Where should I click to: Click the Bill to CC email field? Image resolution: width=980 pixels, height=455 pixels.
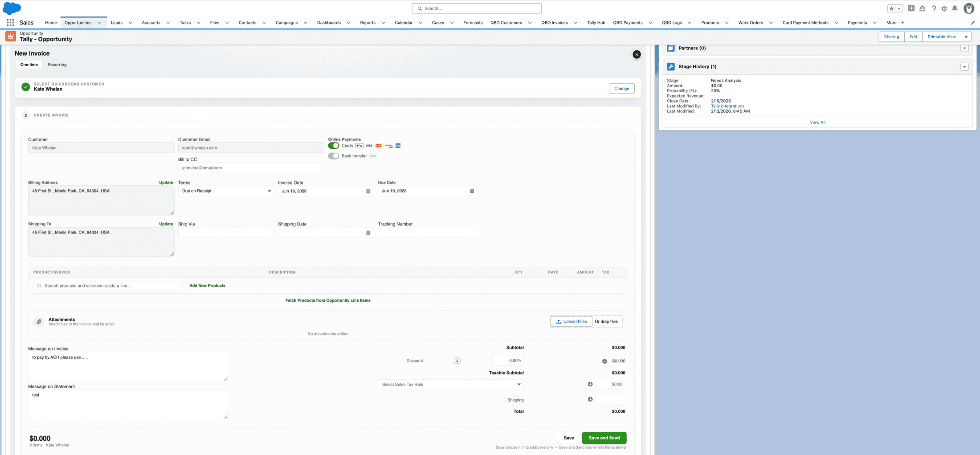click(251, 168)
